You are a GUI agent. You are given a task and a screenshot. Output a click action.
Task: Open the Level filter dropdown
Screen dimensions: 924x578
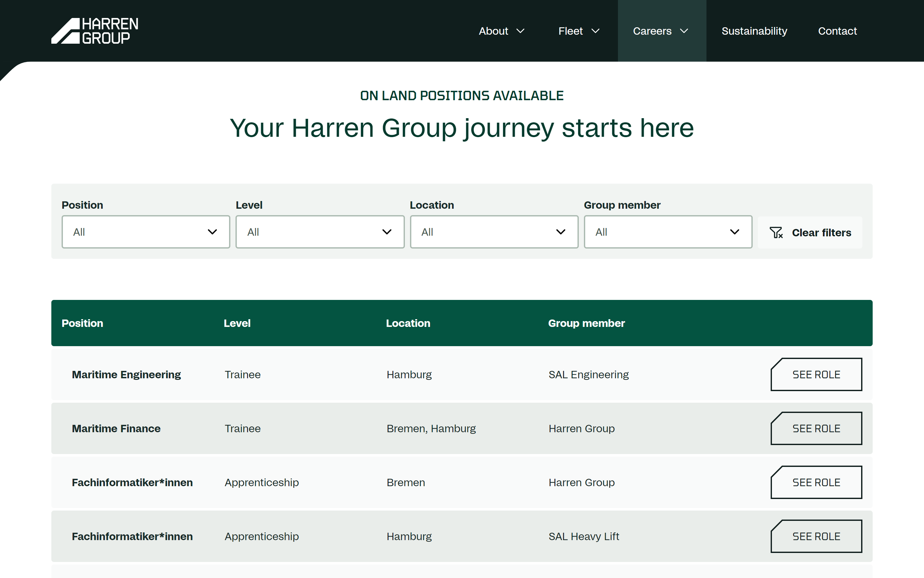tap(320, 232)
